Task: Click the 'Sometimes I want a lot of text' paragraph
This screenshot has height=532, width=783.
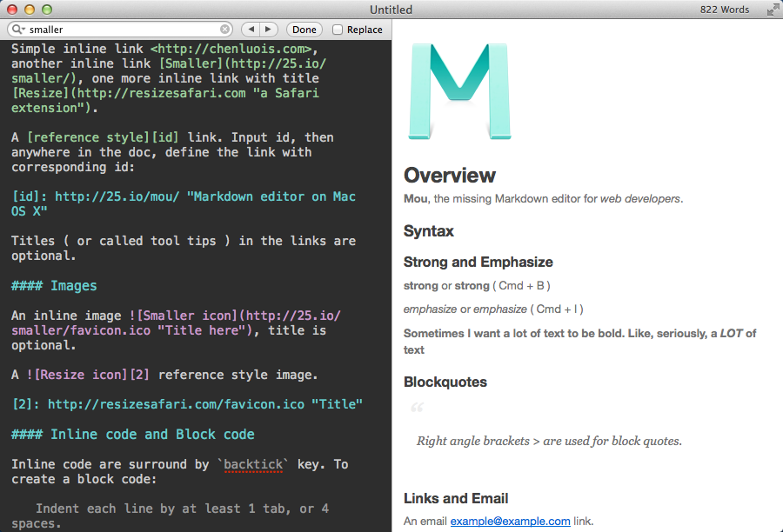Action: click(x=579, y=342)
